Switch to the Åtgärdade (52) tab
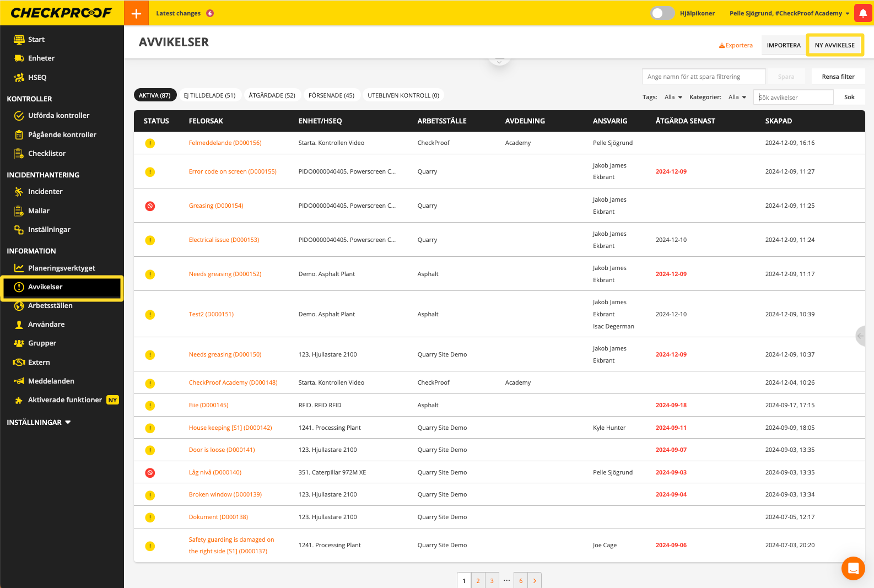 [272, 95]
